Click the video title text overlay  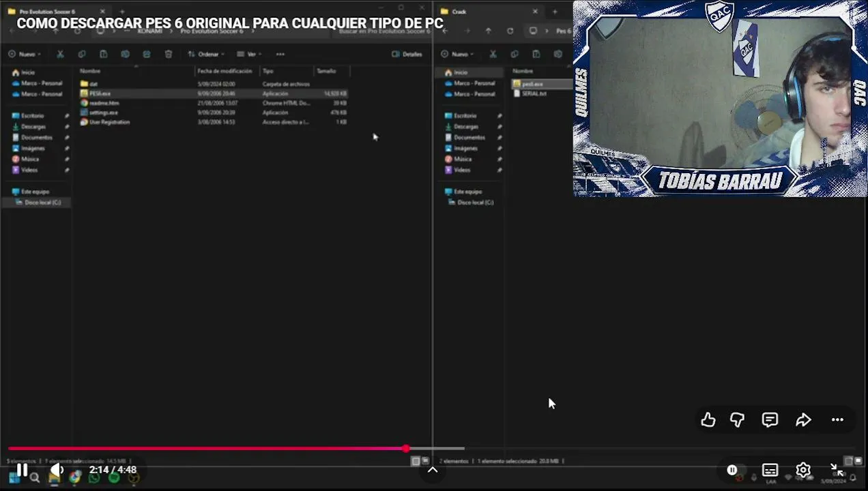click(230, 23)
